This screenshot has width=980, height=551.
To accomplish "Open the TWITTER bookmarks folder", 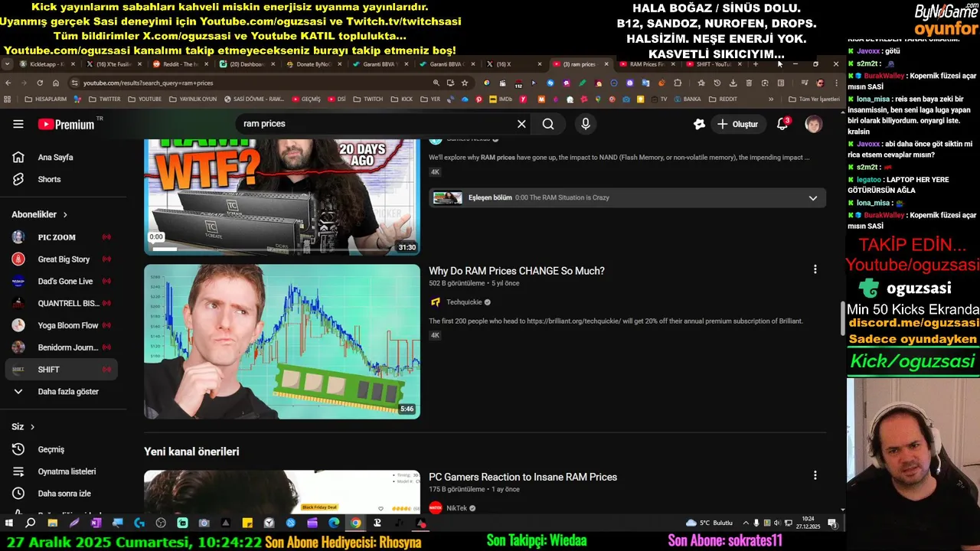I will 104,99.
